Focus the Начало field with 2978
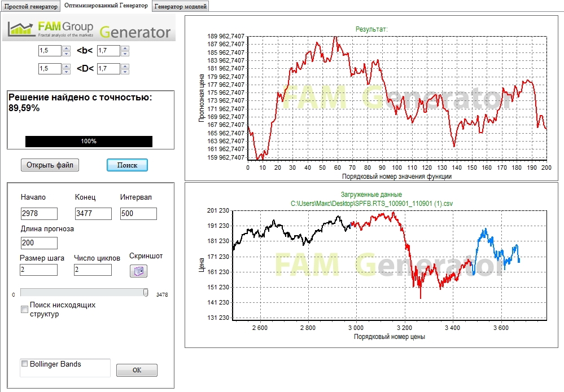Viewport: 564px width, 392px height. (39, 213)
